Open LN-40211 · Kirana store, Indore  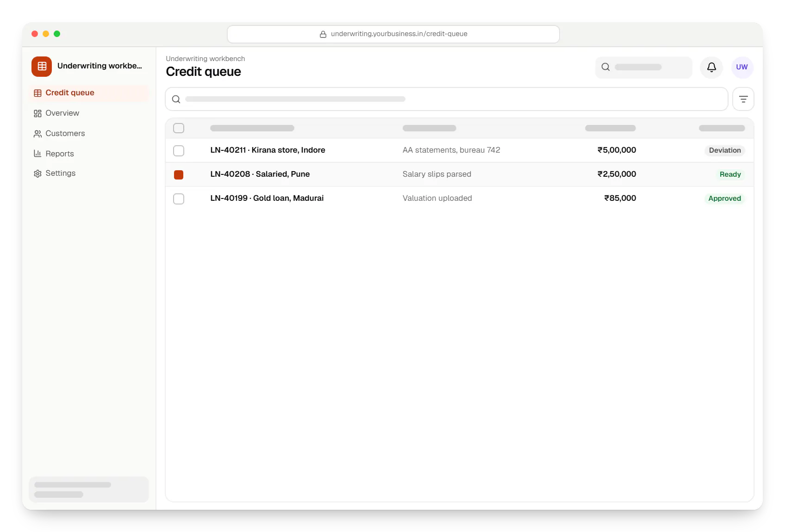[268, 150]
